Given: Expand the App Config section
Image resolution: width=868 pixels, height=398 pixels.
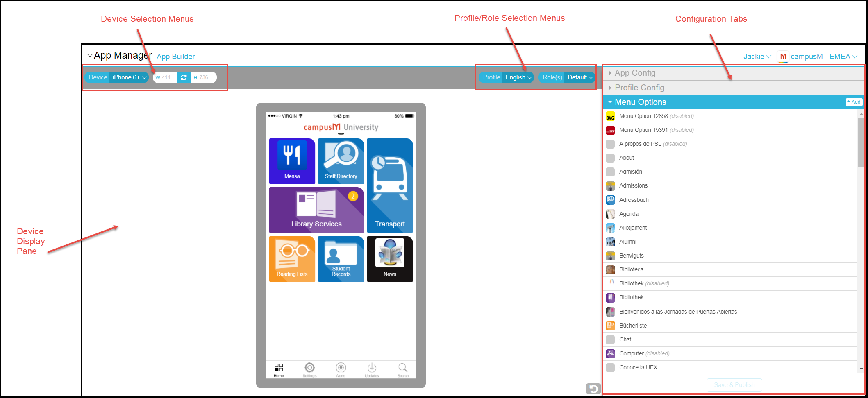Looking at the screenshot, I should [733, 73].
